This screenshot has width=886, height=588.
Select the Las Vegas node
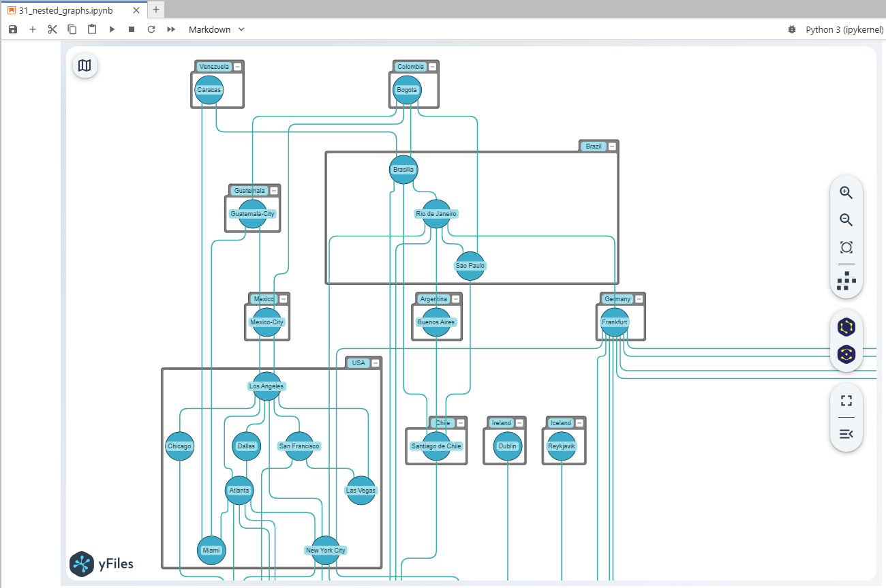coord(361,491)
